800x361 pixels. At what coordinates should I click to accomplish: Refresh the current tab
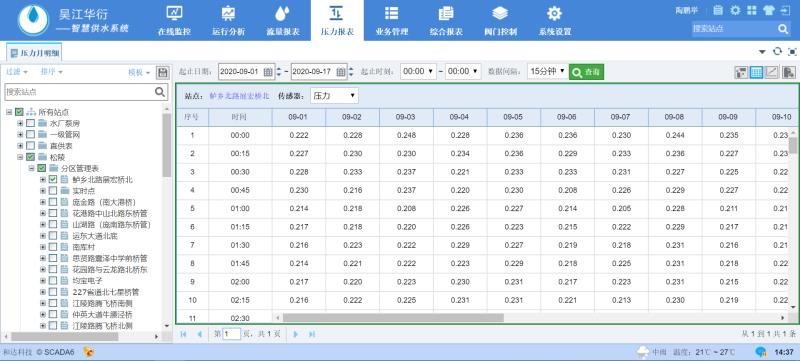[777, 51]
